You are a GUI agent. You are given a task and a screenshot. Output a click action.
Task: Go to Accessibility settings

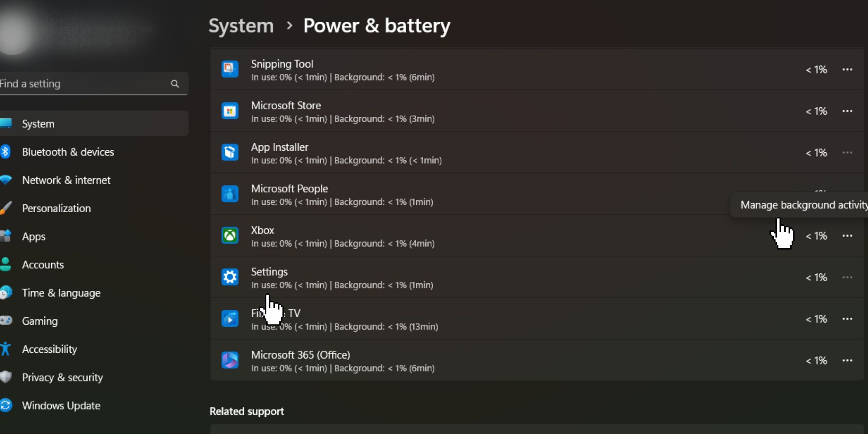(94, 349)
